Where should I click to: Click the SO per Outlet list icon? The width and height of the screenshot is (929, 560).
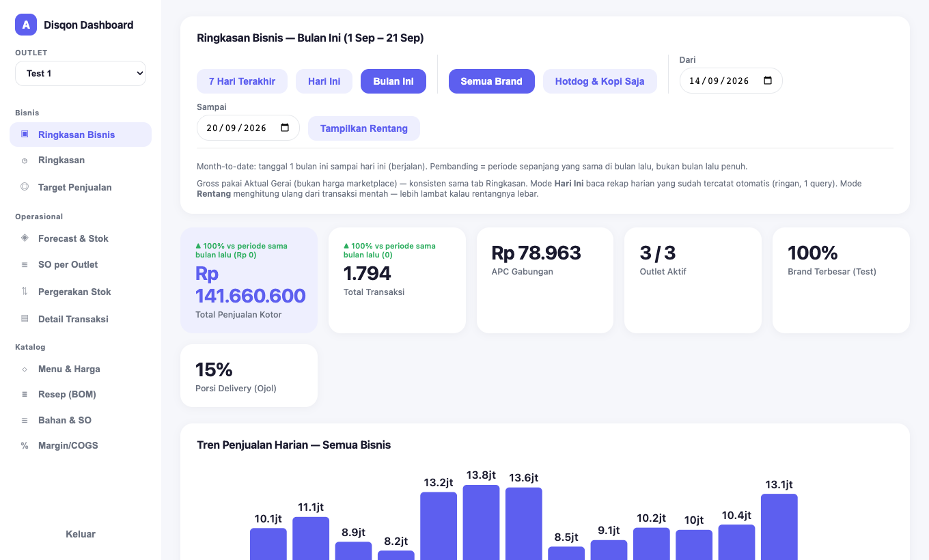tap(25, 264)
